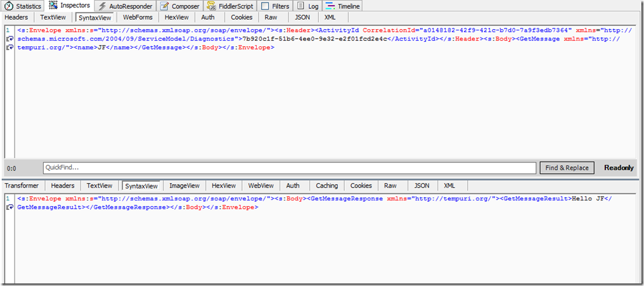Open the response ImageView tab
The height and width of the screenshot is (286, 644).
[x=185, y=186]
